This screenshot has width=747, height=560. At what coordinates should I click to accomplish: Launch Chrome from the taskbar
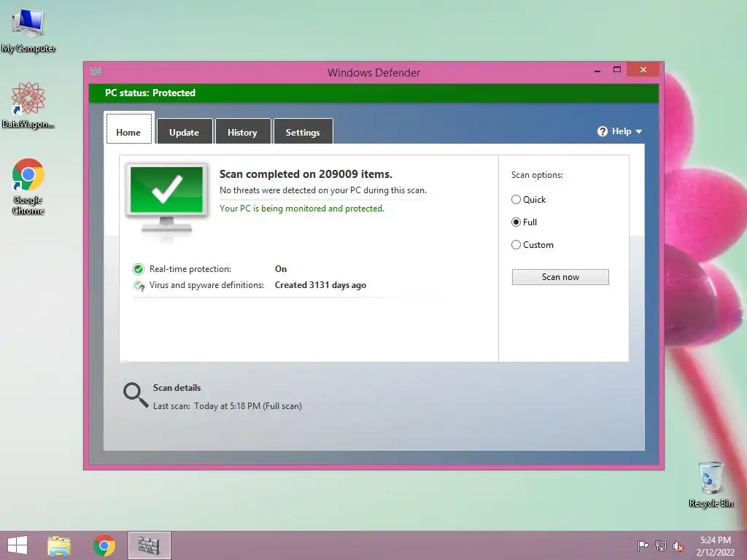(x=104, y=545)
